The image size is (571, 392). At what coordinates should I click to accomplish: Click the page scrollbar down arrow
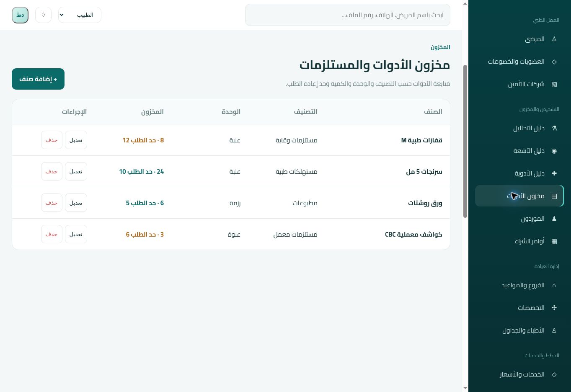(x=465, y=388)
